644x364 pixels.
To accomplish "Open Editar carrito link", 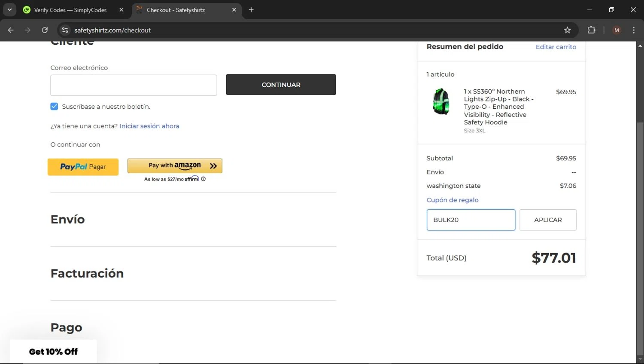I will pyautogui.click(x=556, y=47).
